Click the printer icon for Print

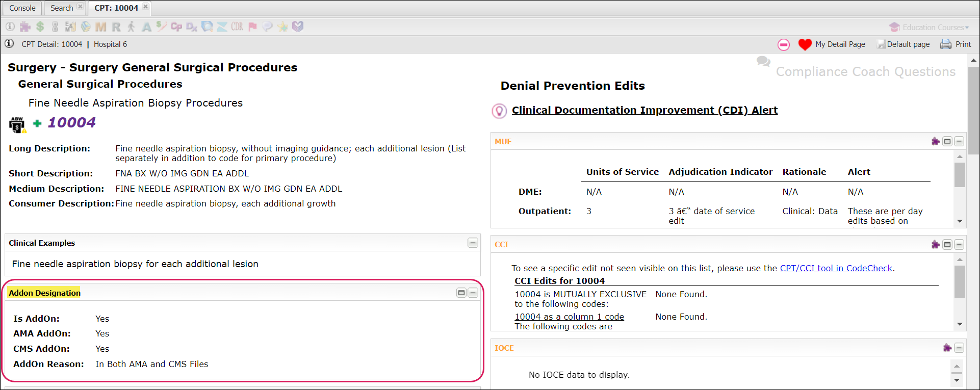tap(945, 44)
